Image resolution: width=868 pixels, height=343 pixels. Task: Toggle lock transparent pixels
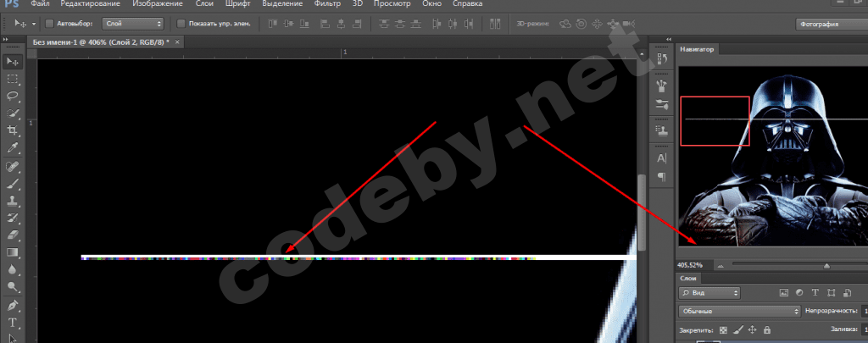pyautogui.click(x=724, y=330)
